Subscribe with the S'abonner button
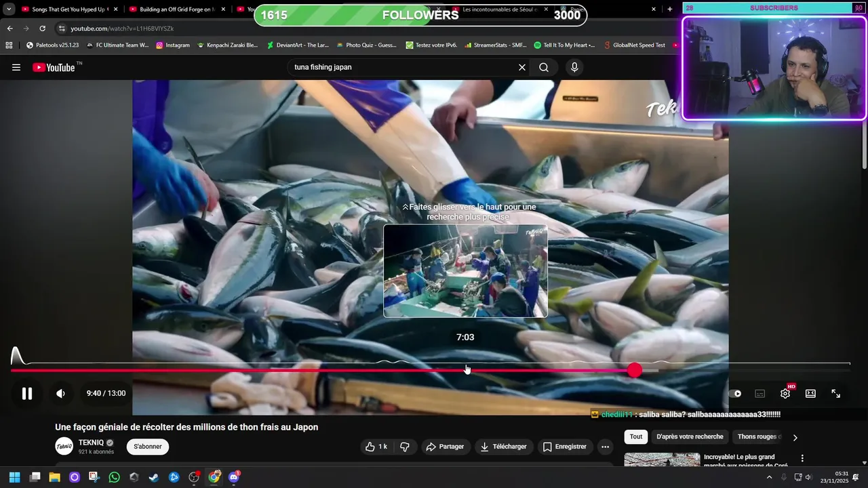 coord(148,447)
